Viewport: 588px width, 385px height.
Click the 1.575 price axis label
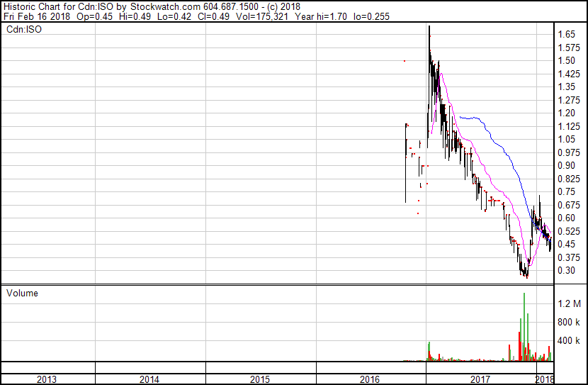pyautogui.click(x=569, y=48)
